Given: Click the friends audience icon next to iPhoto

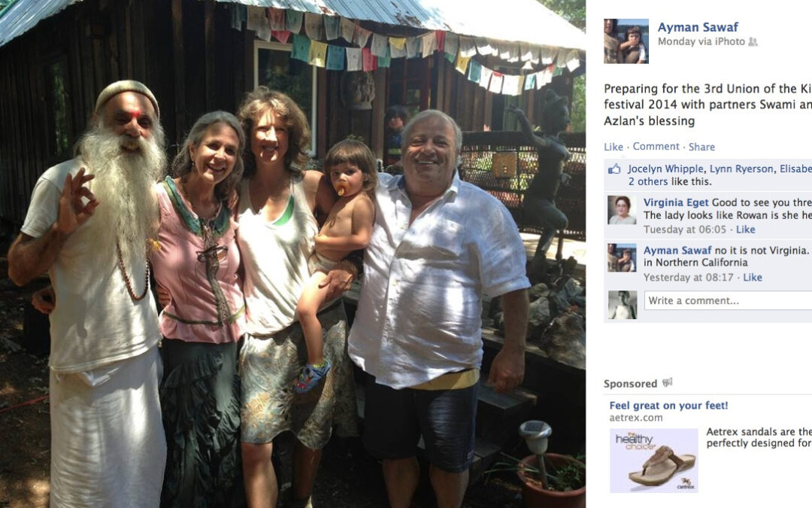Looking at the screenshot, I should click(x=753, y=42).
